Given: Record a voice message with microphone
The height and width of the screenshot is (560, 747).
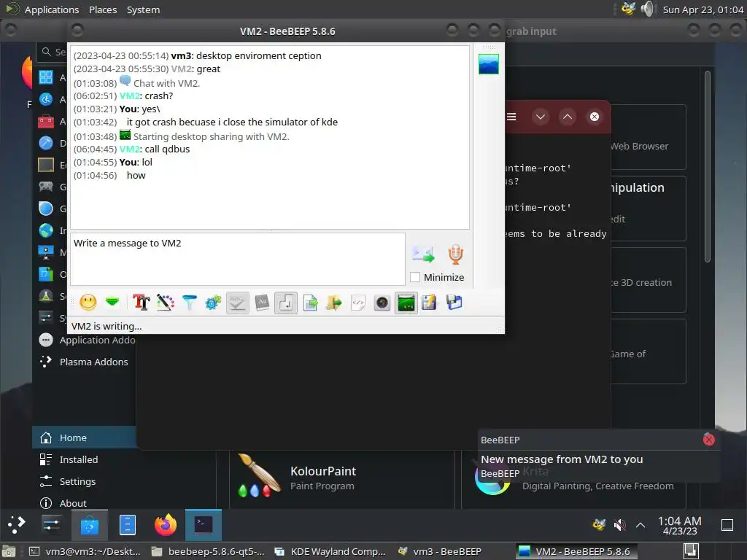Looking at the screenshot, I should click(455, 254).
